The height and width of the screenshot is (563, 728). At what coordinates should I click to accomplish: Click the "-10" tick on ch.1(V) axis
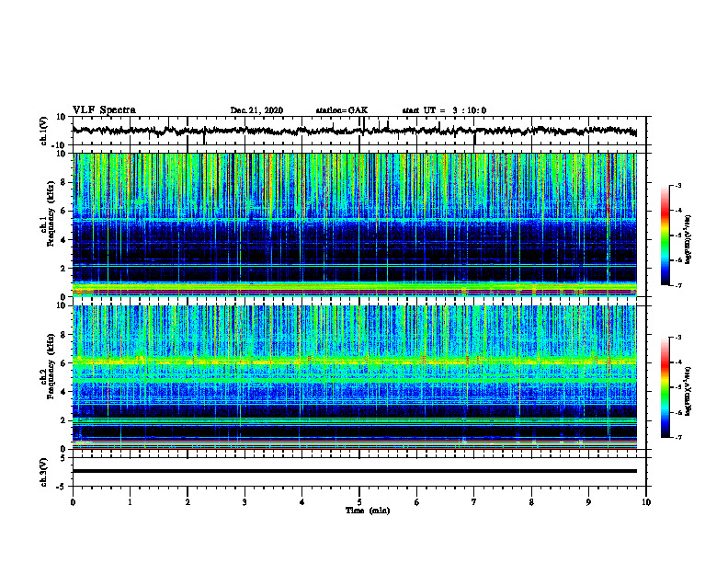click(60, 145)
